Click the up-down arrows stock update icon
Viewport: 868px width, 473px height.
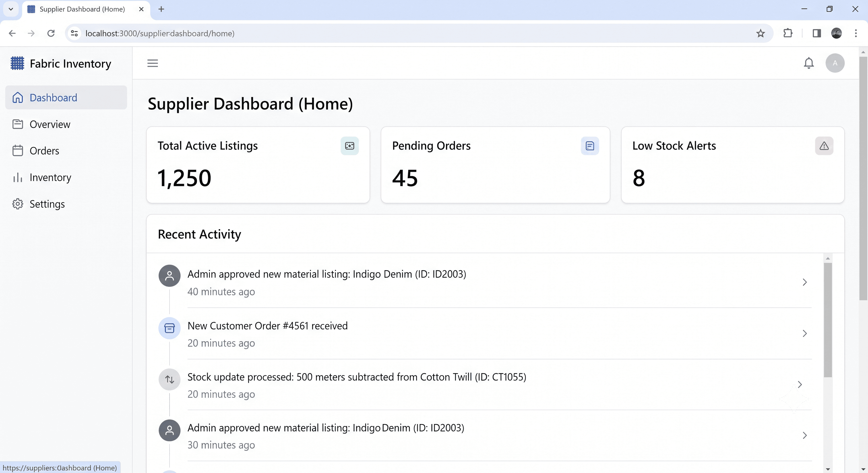pos(170,379)
